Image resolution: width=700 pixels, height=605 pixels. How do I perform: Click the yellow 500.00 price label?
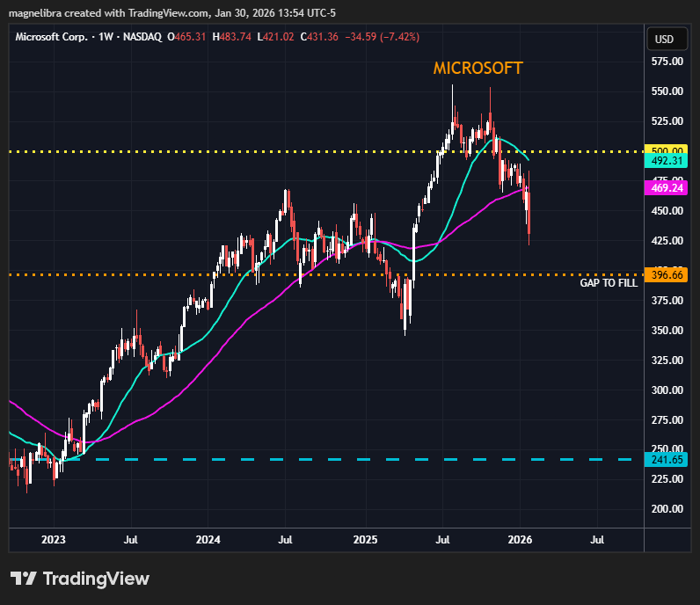coord(666,150)
